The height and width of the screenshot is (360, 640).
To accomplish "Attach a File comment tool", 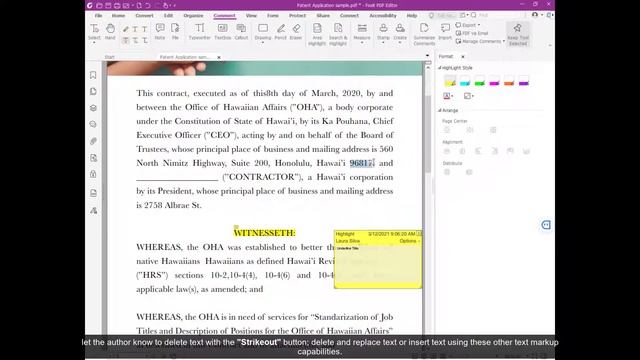I will tap(175, 32).
